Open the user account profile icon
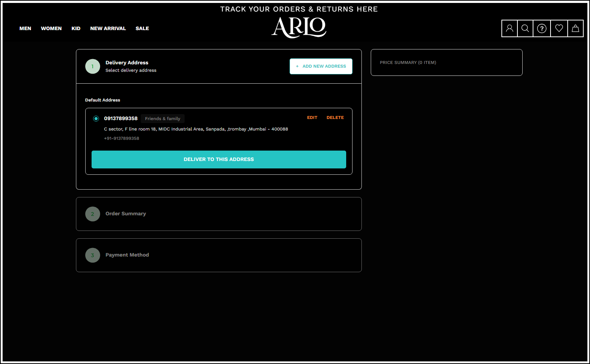The width and height of the screenshot is (590, 364). pyautogui.click(x=510, y=28)
